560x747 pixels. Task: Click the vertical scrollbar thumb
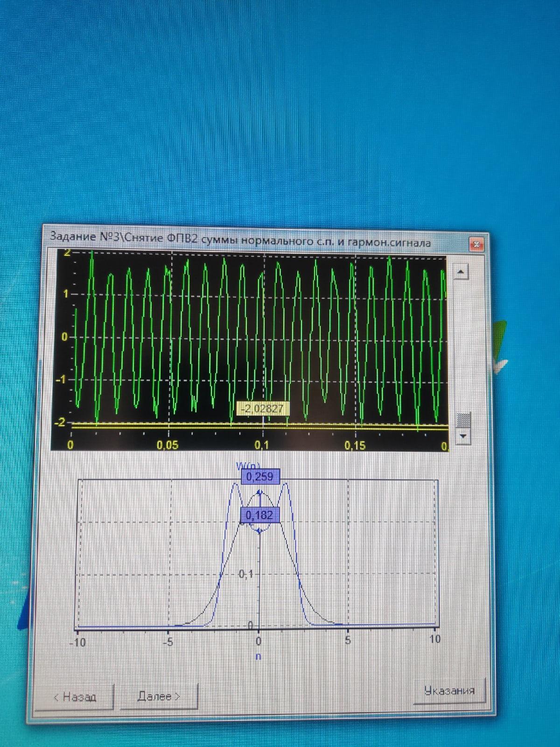click(463, 420)
